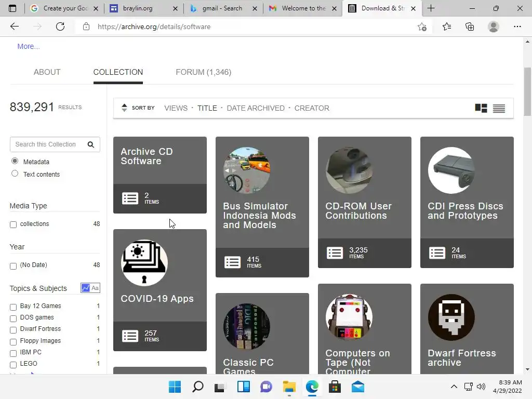This screenshot has width=532, height=399.
Task: Open COVID-19 Apps collection
Action: [160, 290]
